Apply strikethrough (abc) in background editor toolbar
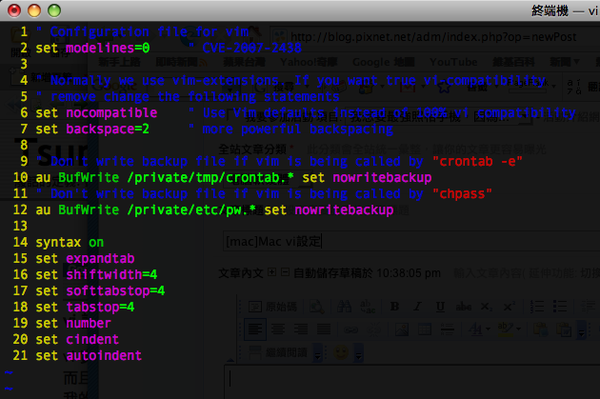Image resolution: width=600 pixels, height=399 pixels. coord(463,306)
